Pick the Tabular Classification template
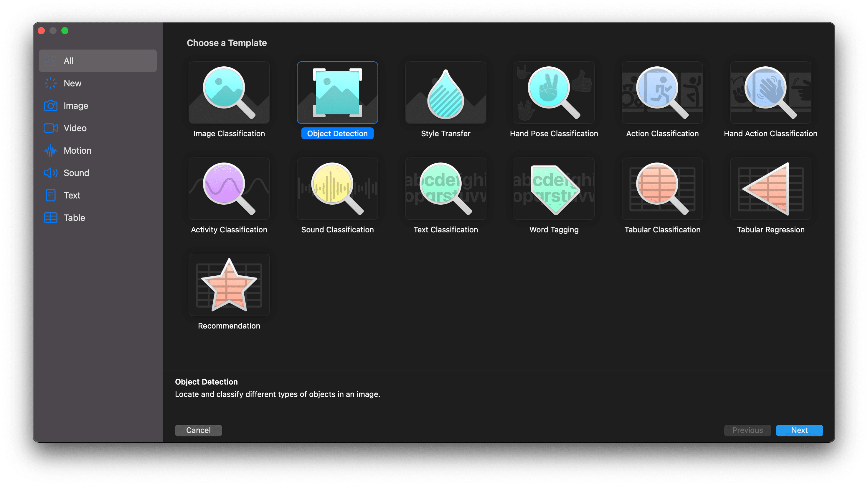Image resolution: width=868 pixels, height=486 pixels. click(662, 189)
